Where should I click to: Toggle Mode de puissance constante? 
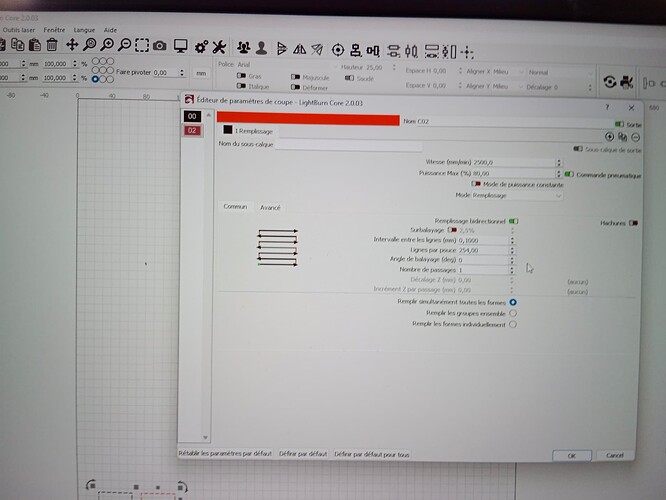point(477,185)
